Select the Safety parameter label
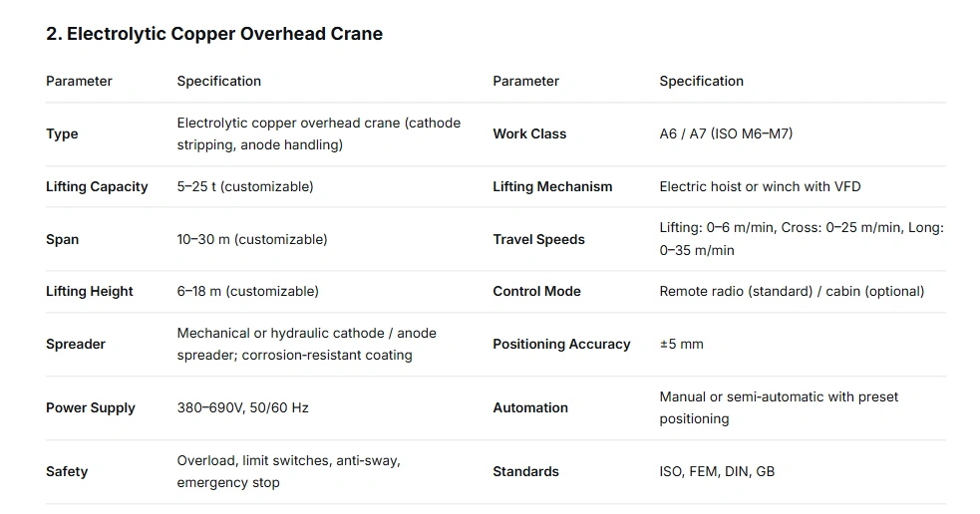 click(67, 471)
